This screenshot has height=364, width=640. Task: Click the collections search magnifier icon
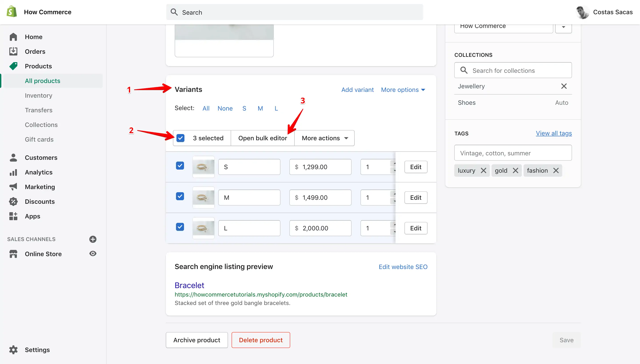click(464, 70)
